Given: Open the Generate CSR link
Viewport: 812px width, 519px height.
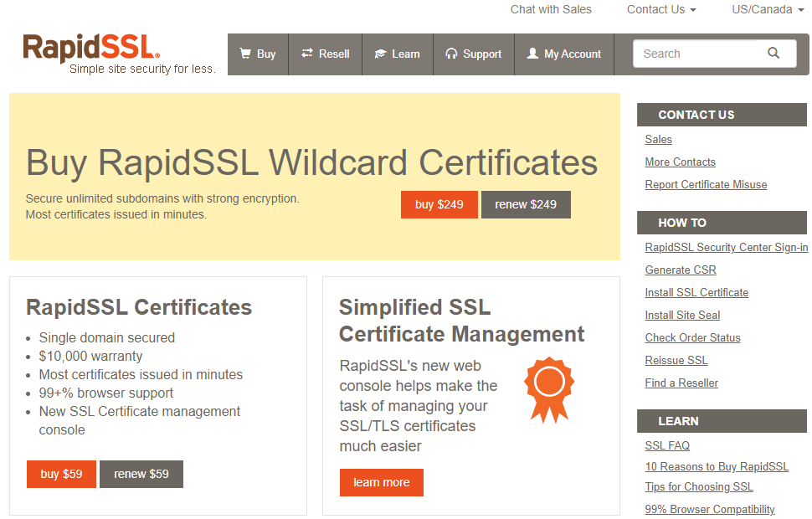Looking at the screenshot, I should coord(681,270).
